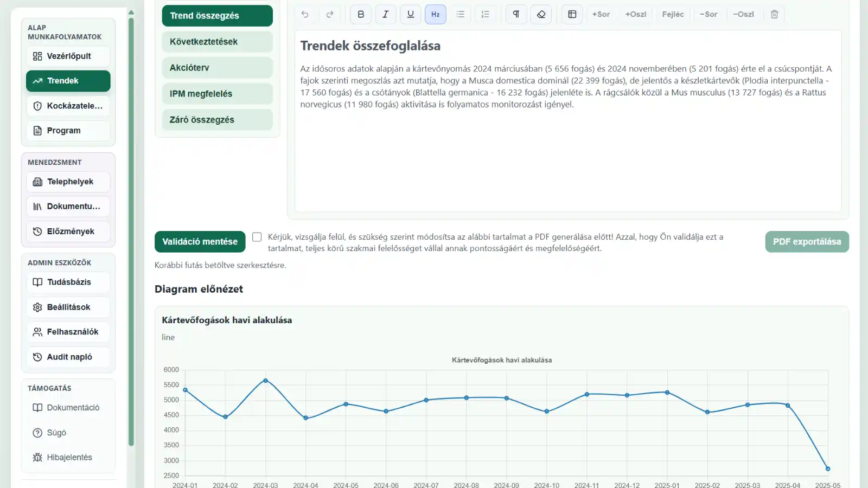Delete the table using the trash icon
Screen dimensions: 868x488
[x=774, y=15]
